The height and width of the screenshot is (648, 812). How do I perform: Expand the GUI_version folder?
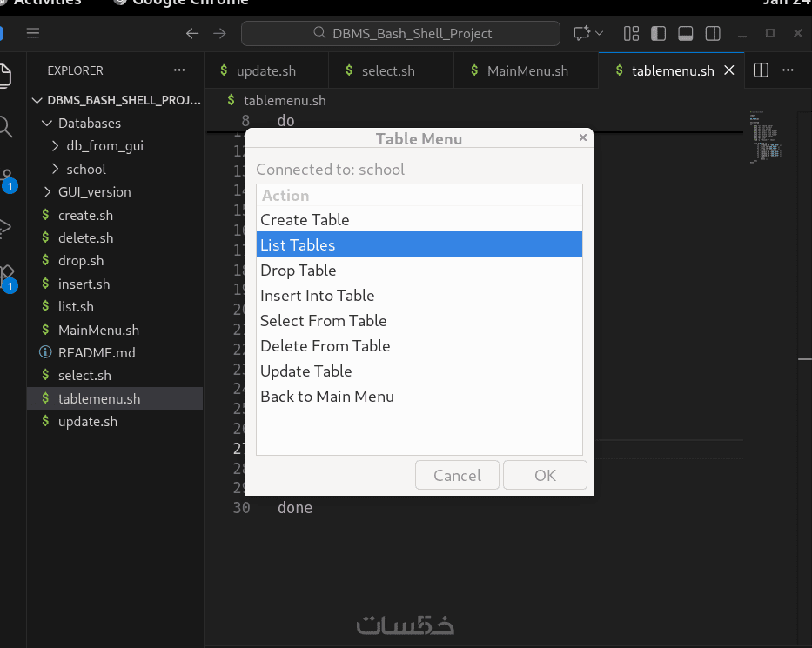pos(50,192)
